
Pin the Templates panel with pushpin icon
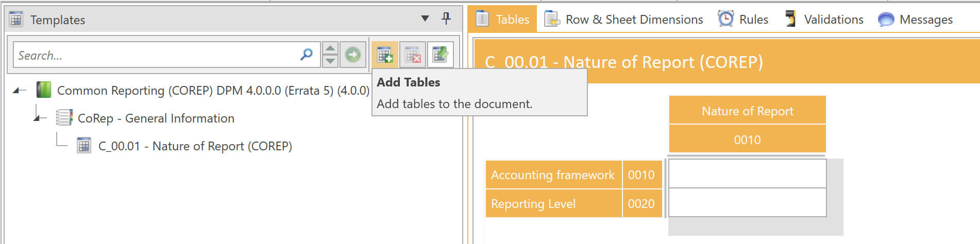[x=446, y=19]
